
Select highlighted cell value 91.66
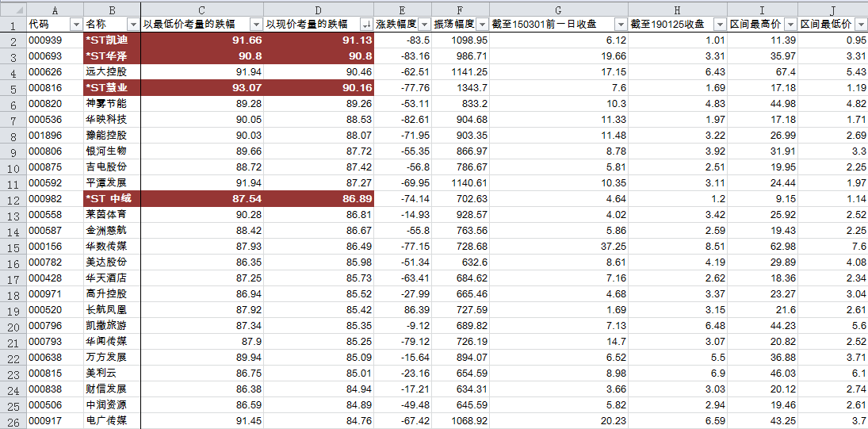click(x=202, y=40)
